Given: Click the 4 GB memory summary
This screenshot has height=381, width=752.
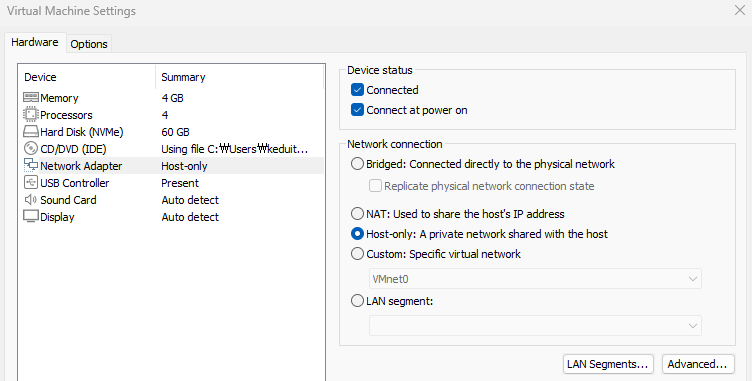Looking at the screenshot, I should click(x=173, y=98).
